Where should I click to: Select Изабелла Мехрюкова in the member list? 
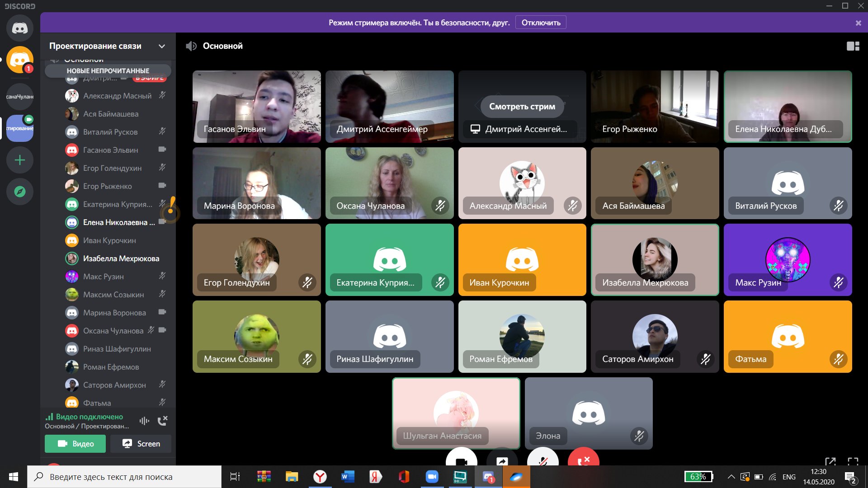pos(121,258)
